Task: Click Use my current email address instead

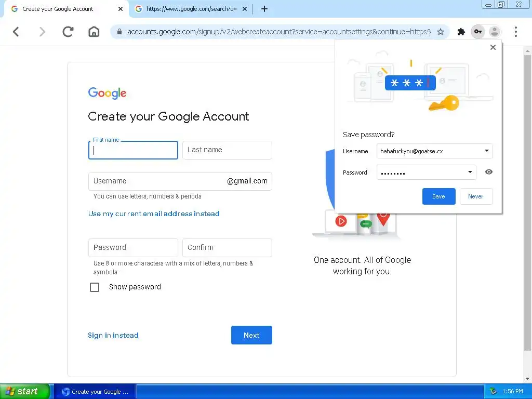Action: pyautogui.click(x=154, y=214)
